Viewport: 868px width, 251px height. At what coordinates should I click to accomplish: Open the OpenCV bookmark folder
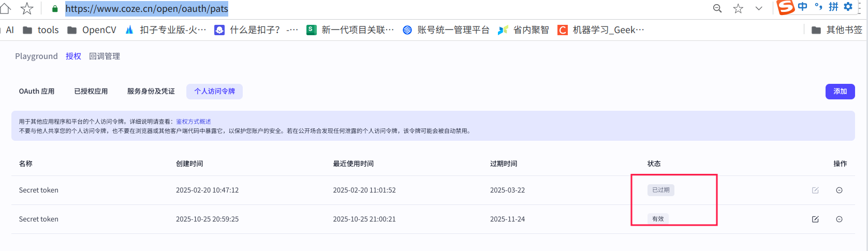tap(92, 30)
